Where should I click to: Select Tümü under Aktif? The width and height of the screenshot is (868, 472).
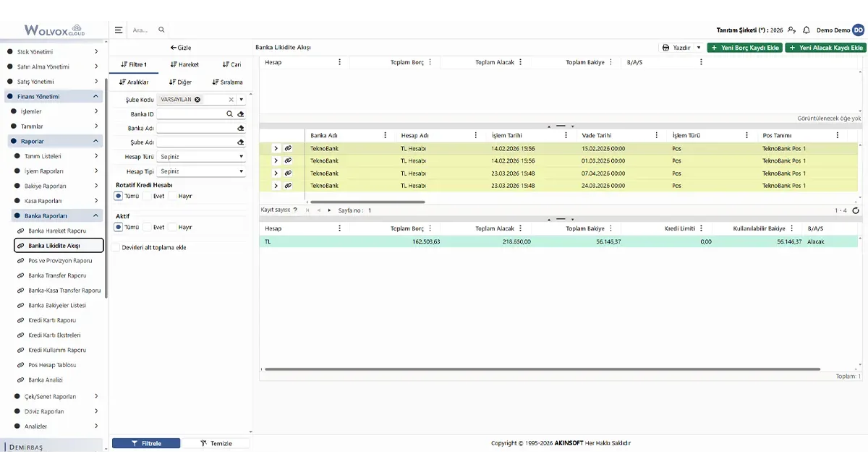coord(119,227)
